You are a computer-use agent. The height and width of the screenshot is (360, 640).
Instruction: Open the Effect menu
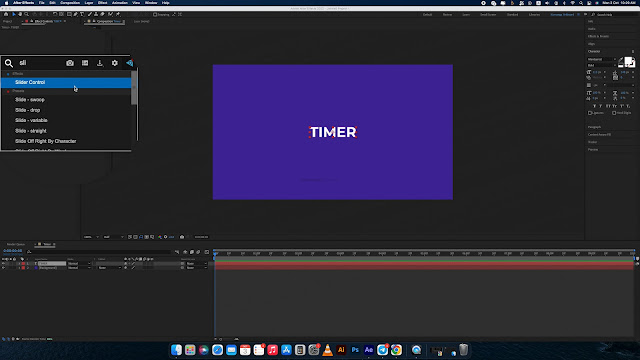[x=102, y=3]
